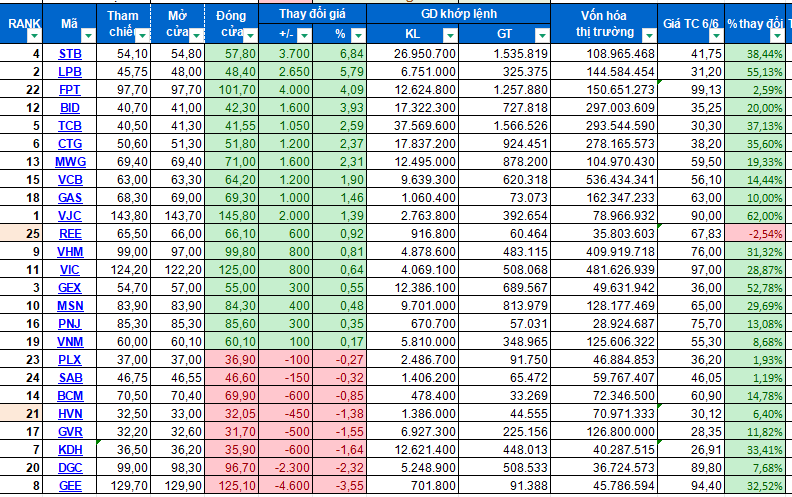Open the TCB ticker link
Image resolution: width=792 pixels, height=497 pixels.
tap(70, 126)
